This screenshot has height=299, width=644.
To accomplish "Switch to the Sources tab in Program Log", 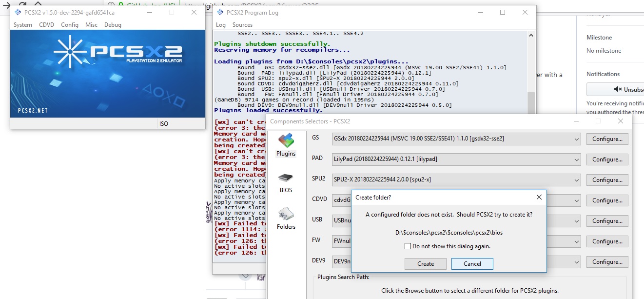I will pos(243,24).
